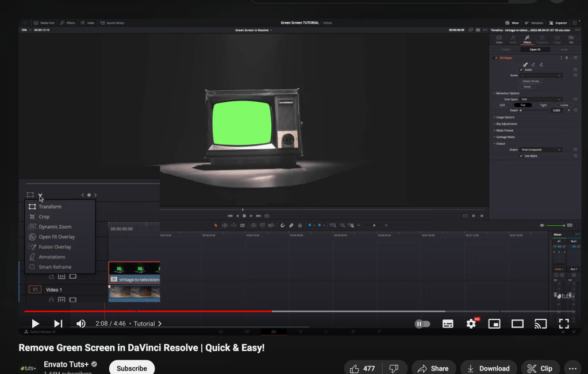Disable the 3D Keyer effect toggle
Image resolution: width=588 pixels, height=374 pixels.
496,57
